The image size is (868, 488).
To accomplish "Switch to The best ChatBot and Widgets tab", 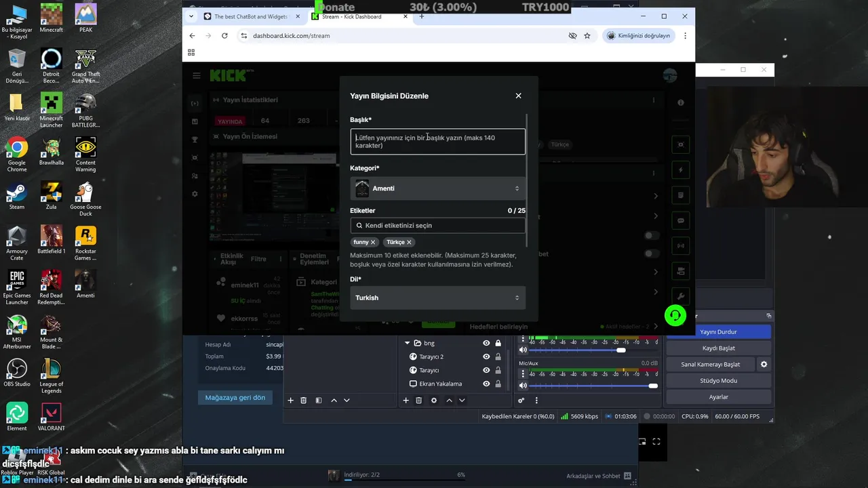I will 251,16.
